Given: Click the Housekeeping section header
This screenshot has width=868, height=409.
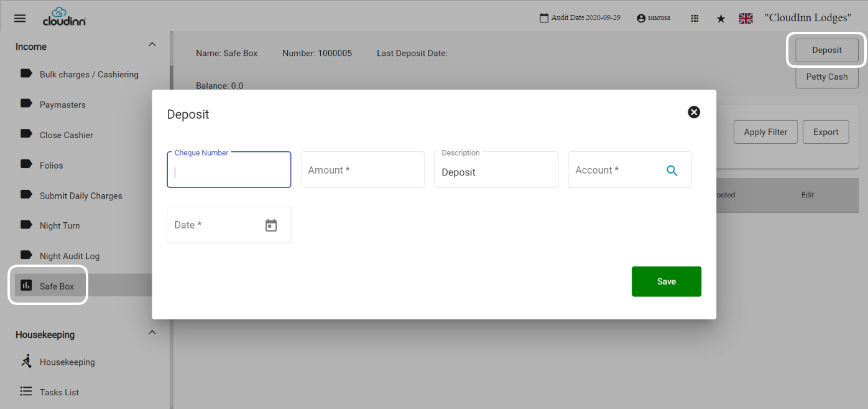Looking at the screenshot, I should (x=45, y=335).
